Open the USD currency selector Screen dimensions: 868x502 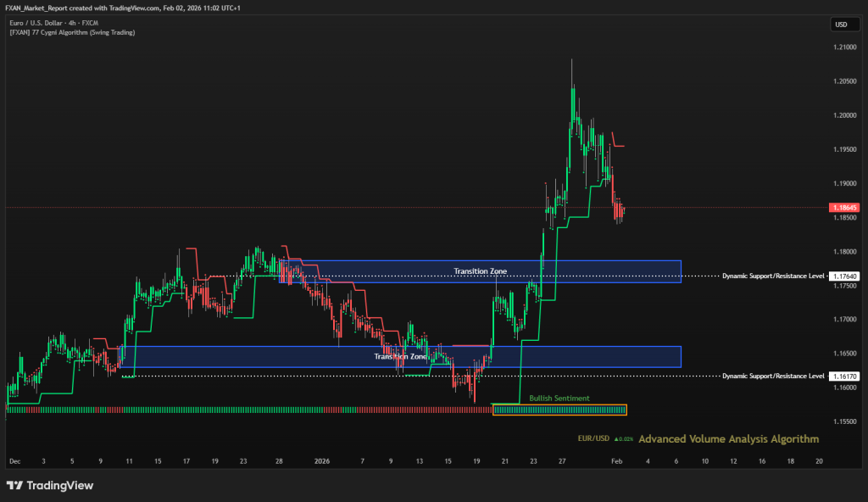841,25
